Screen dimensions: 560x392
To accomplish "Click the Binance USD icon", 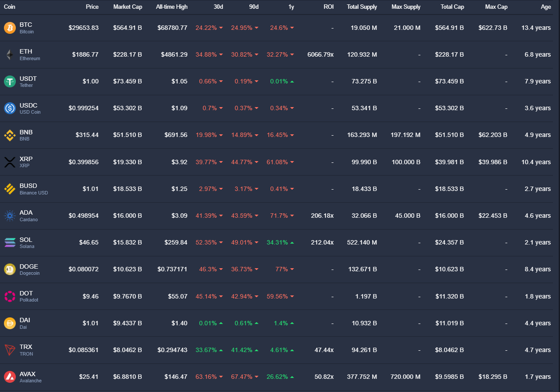I will pyautogui.click(x=10, y=189).
